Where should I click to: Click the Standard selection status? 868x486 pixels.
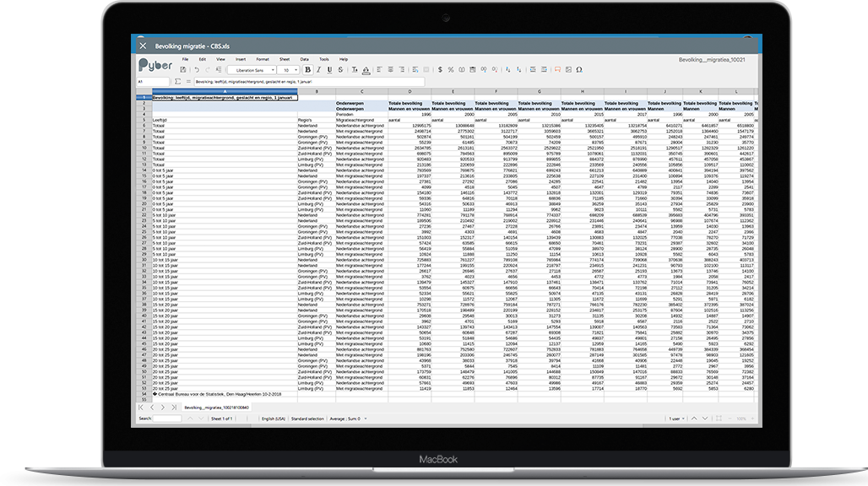(307, 419)
